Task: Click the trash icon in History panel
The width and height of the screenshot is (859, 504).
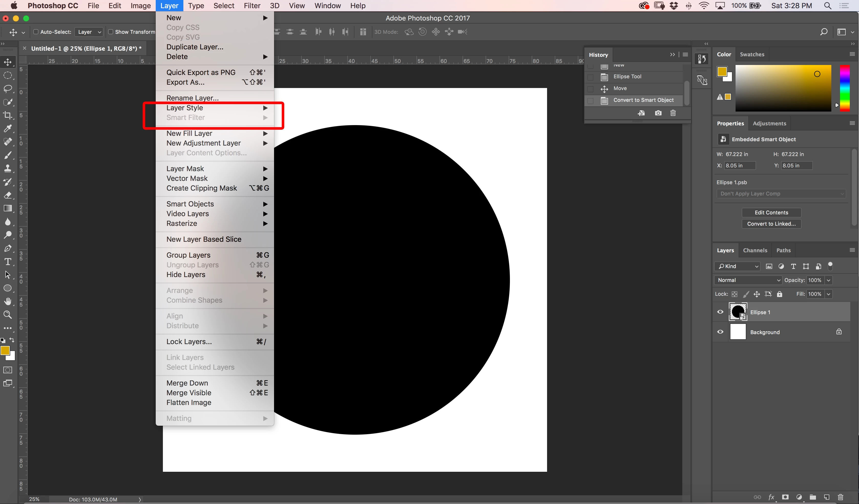Action: (673, 113)
